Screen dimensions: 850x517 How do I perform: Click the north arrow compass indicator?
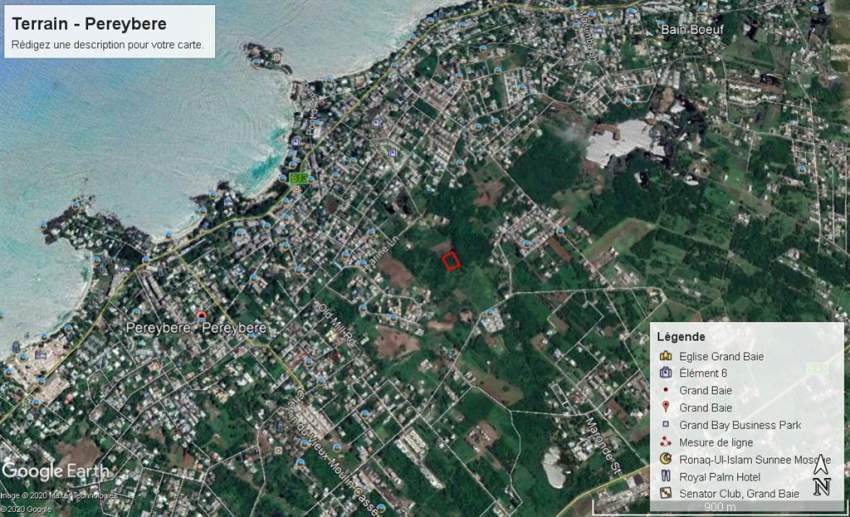click(821, 474)
